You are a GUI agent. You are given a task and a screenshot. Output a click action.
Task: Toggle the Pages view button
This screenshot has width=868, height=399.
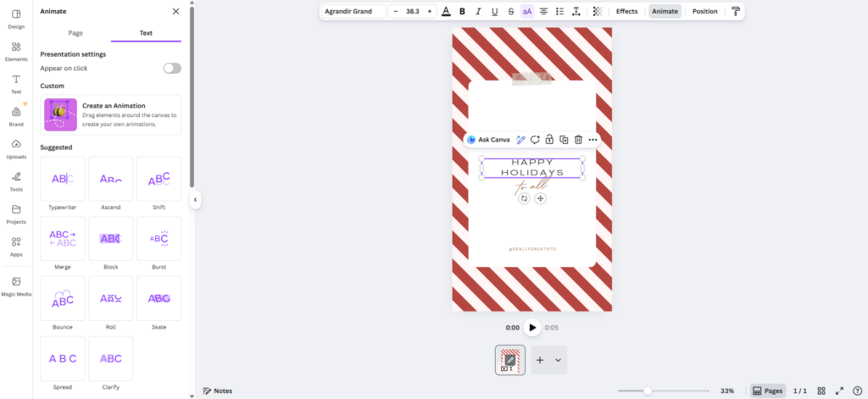tap(768, 391)
